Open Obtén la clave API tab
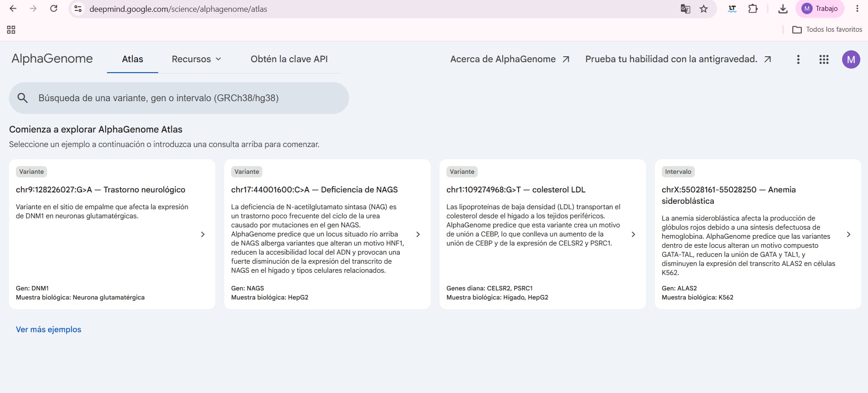This screenshot has width=868, height=393. 289,59
